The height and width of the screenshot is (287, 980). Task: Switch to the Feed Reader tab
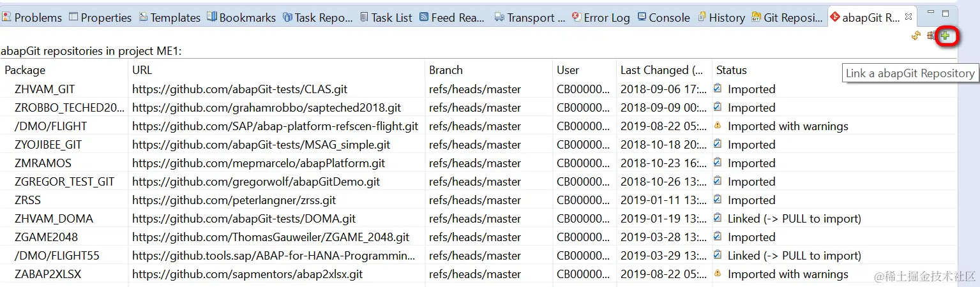pyautogui.click(x=451, y=18)
